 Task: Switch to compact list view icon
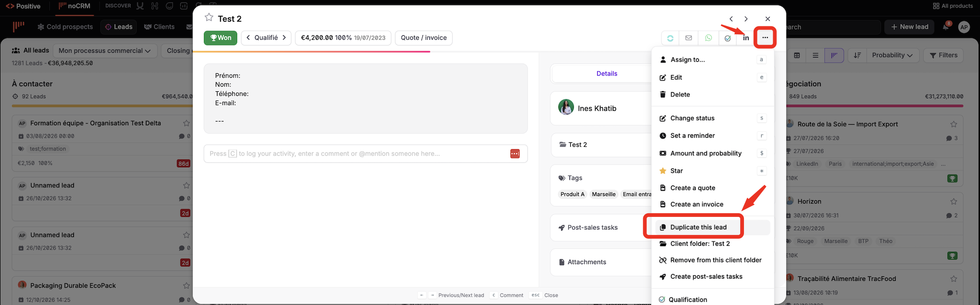coord(815,55)
